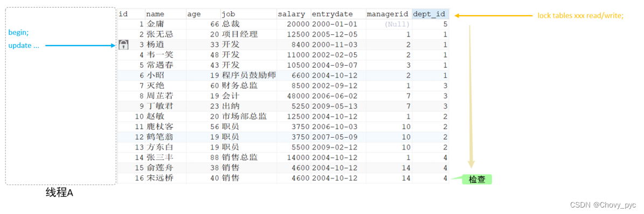Select the salary column header
Screen dimensions: 644x214
(x=294, y=14)
